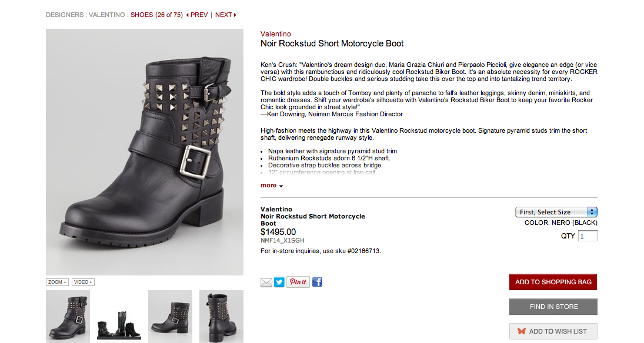Go to the previous shoe with the PREV arrow

click(197, 15)
